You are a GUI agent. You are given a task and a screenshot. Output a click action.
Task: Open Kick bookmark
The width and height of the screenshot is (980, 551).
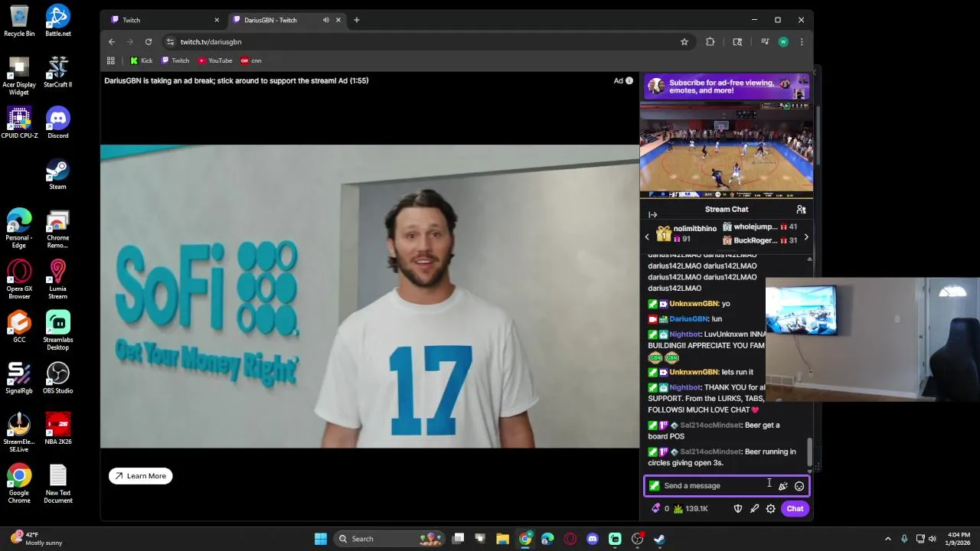(141, 60)
